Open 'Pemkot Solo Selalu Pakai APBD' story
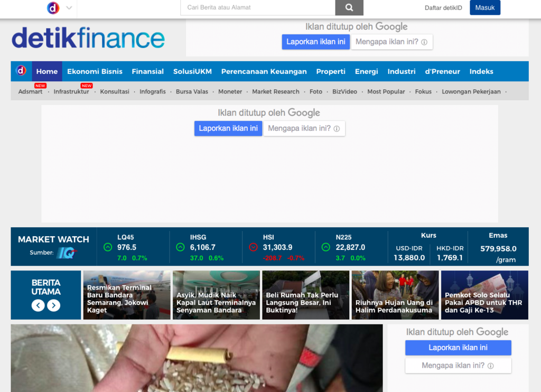This screenshot has height=392, width=541. (484, 295)
